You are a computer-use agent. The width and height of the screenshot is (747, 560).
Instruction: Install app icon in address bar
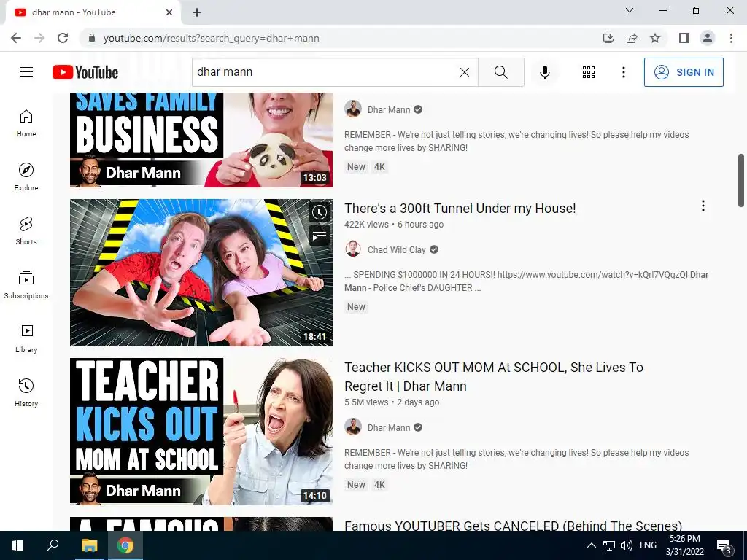pos(608,38)
